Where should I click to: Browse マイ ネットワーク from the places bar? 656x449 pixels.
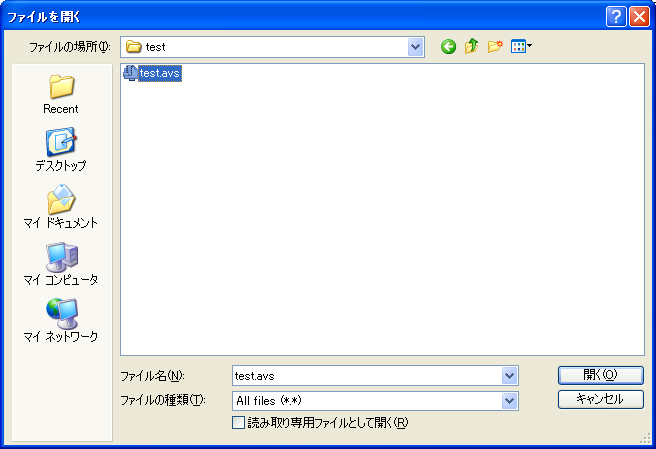point(61,322)
